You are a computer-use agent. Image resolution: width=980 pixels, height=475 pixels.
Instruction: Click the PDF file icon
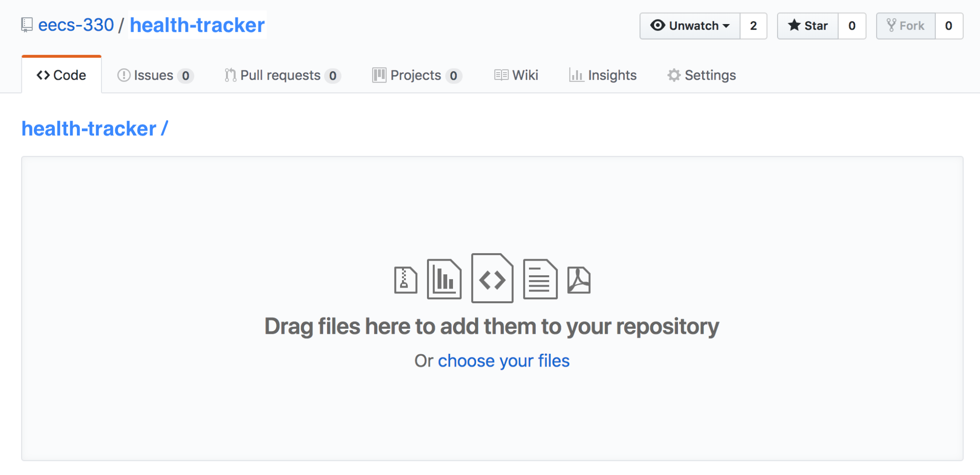pos(578,280)
